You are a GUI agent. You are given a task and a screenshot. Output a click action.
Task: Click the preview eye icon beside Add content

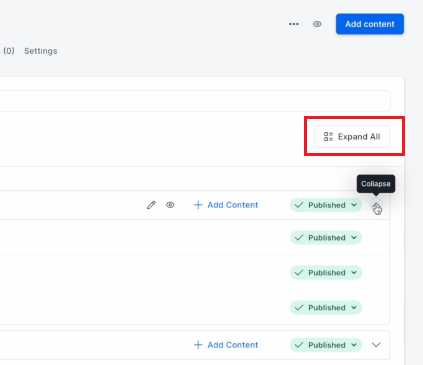[x=317, y=24]
